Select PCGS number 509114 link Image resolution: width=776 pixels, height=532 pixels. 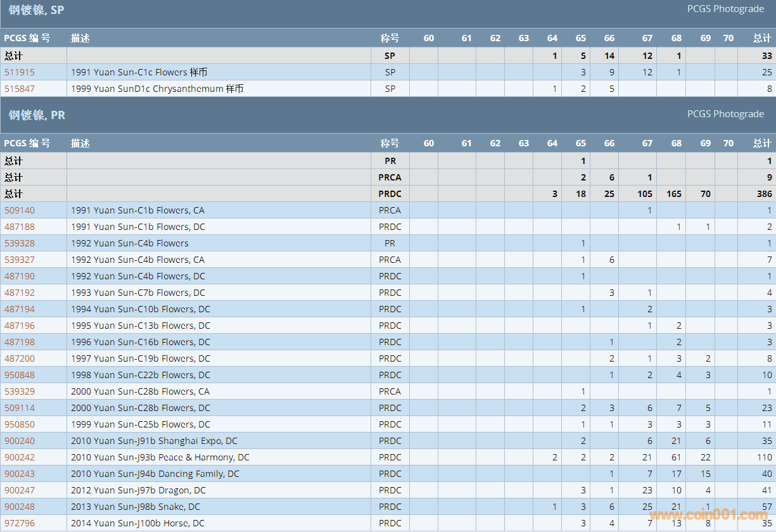pyautogui.click(x=20, y=408)
